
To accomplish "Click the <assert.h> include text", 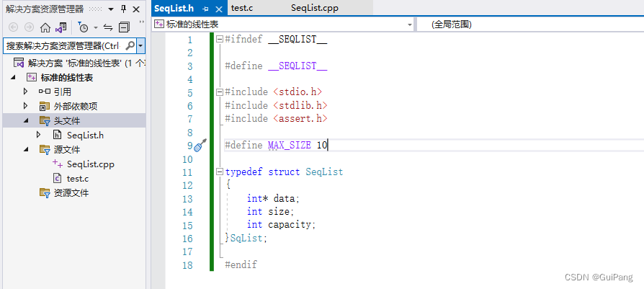I will pyautogui.click(x=300, y=118).
